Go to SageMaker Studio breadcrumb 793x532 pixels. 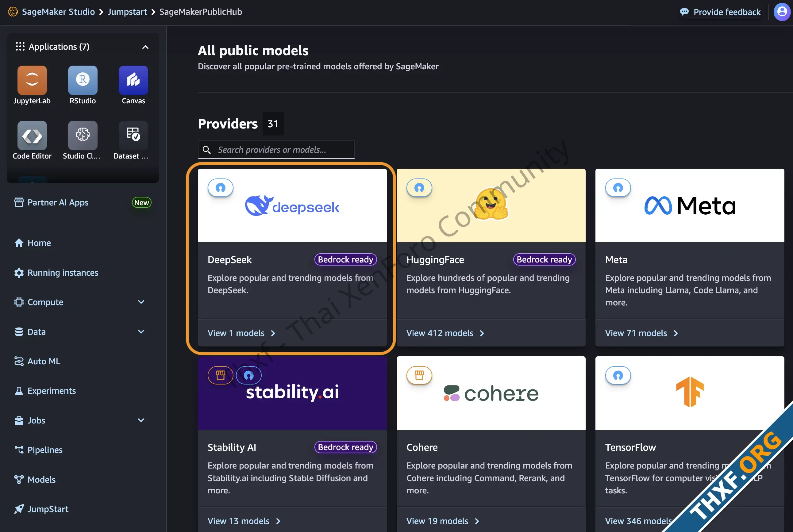(58, 12)
